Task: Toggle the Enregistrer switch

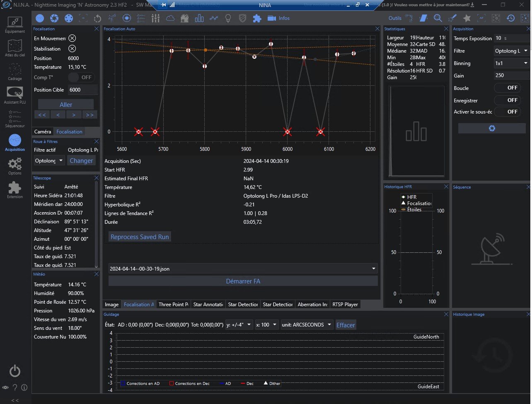Action: (507, 100)
